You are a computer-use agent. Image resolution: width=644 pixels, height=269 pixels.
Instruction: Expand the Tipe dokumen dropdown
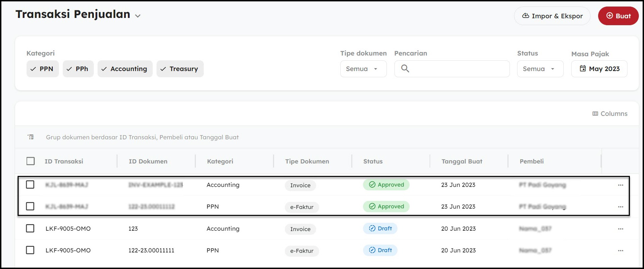pyautogui.click(x=363, y=69)
